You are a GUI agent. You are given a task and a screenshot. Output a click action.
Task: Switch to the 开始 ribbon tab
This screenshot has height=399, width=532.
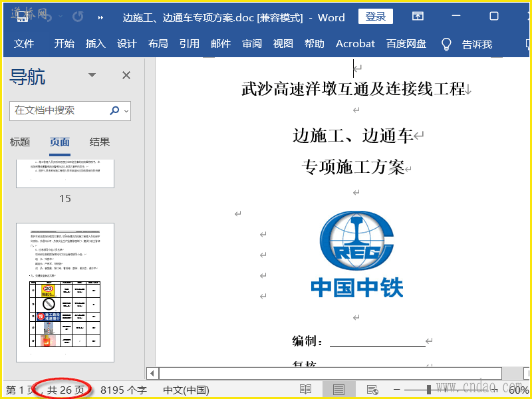(x=64, y=44)
